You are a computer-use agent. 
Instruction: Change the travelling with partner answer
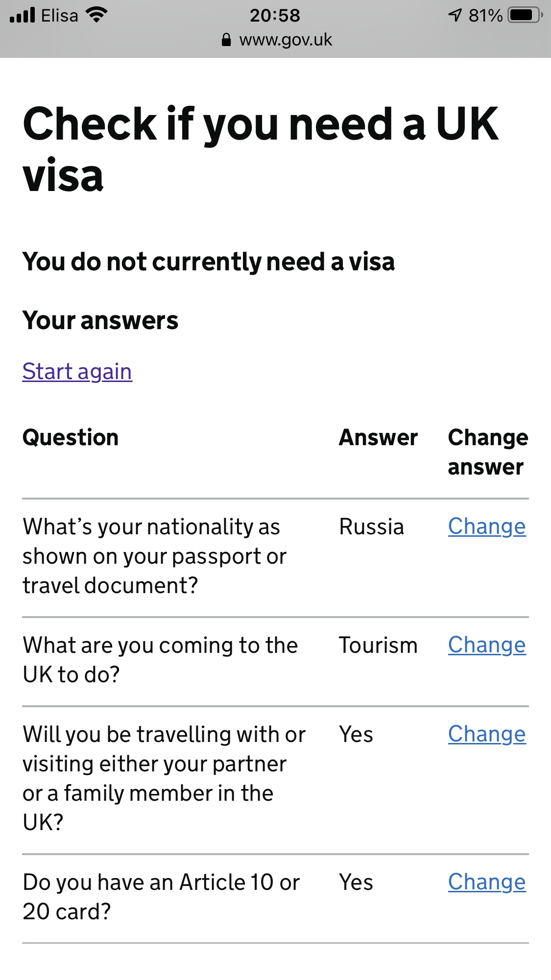click(486, 734)
